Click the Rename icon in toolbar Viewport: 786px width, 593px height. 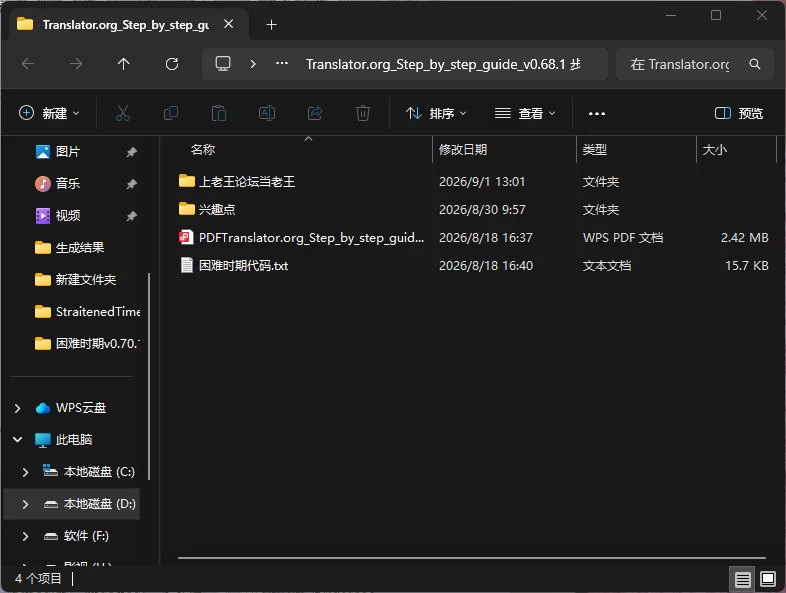tap(267, 113)
